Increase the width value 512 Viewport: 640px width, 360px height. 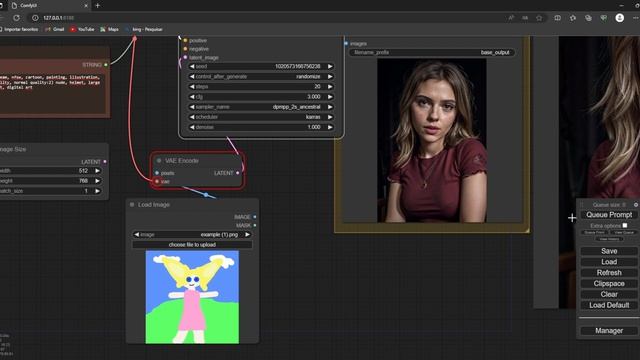click(97, 171)
